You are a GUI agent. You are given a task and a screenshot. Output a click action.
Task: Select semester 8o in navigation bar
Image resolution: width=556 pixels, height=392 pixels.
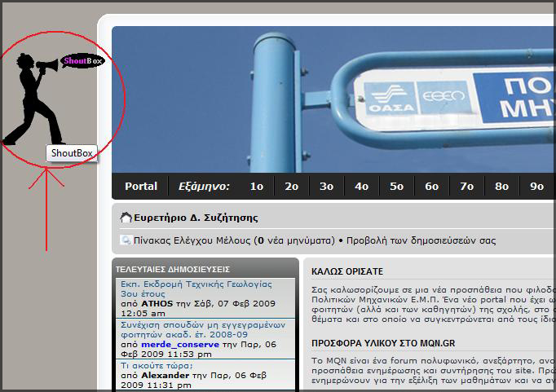[x=501, y=187]
